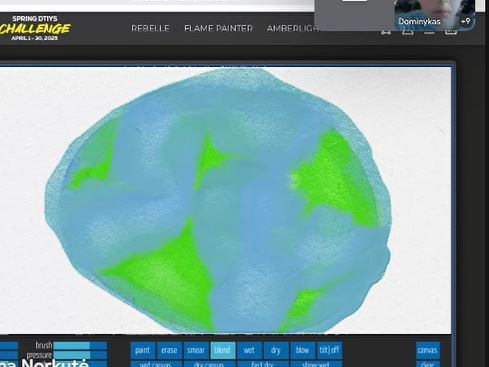489x367 pixels.
Task: Set the pressure slider level
Action: [80, 355]
